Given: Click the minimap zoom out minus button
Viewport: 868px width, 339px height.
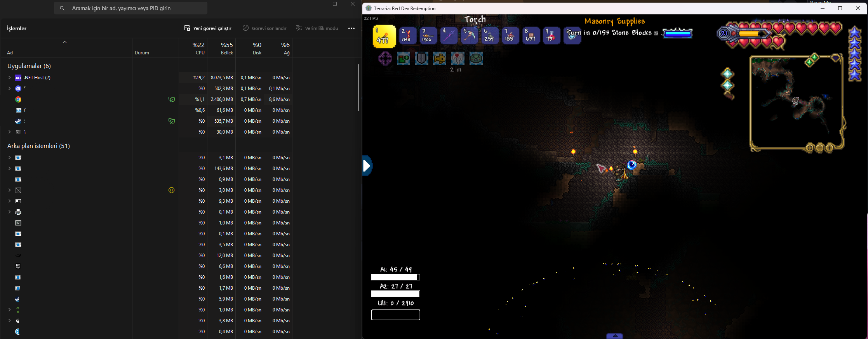Looking at the screenshot, I should 820,148.
